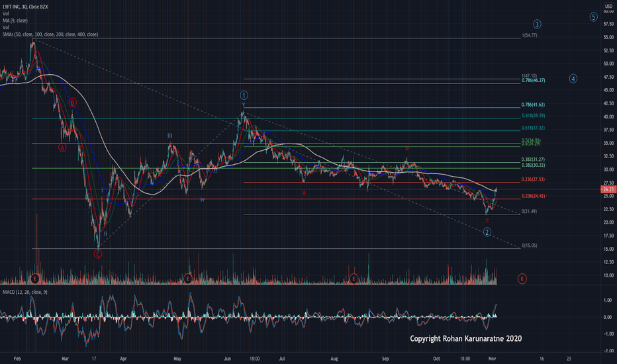Select the Fibonacci label 0.618(39.59)
This screenshot has height=364, width=617.
tap(533, 116)
